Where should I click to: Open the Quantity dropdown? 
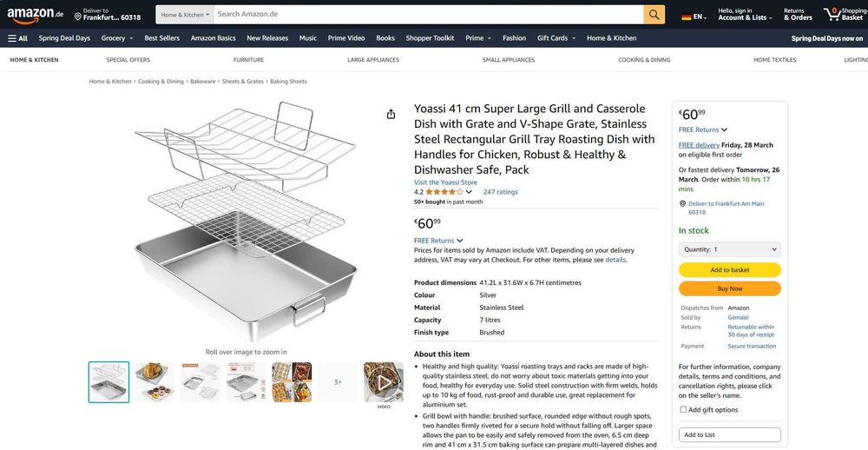[x=729, y=249]
